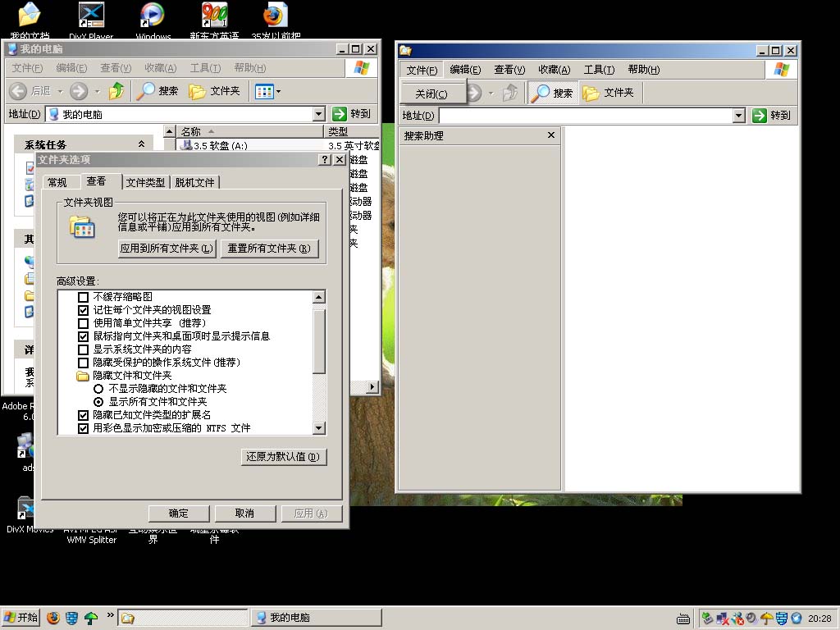Select the 3.5 floppy (A:) drive row
The width and height of the screenshot is (840, 630).
pyautogui.click(x=214, y=146)
